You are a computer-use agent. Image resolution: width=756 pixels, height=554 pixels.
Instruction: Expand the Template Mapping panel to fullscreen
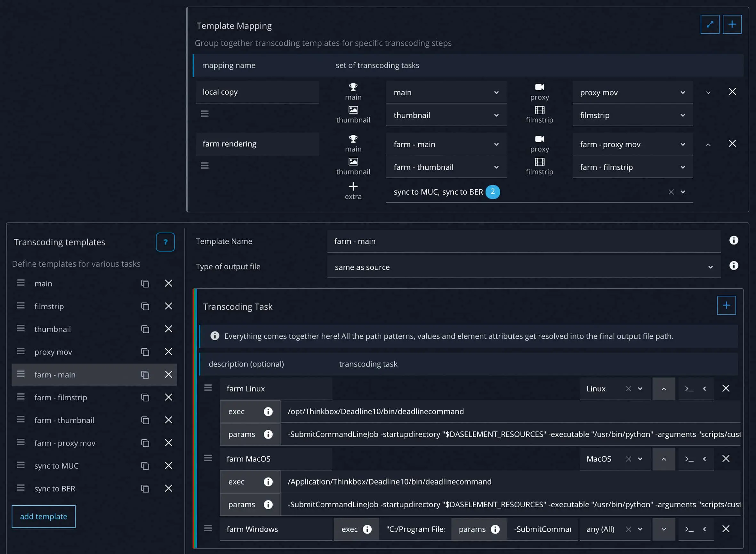point(710,24)
